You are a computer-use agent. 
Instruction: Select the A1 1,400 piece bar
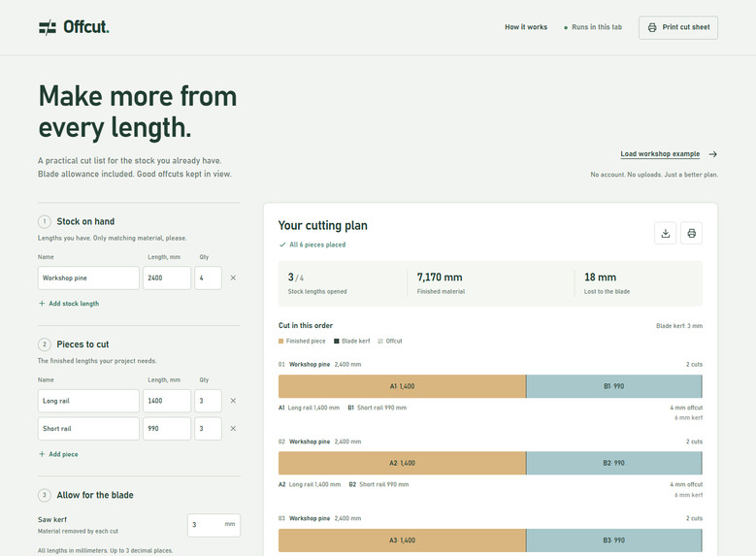click(402, 386)
